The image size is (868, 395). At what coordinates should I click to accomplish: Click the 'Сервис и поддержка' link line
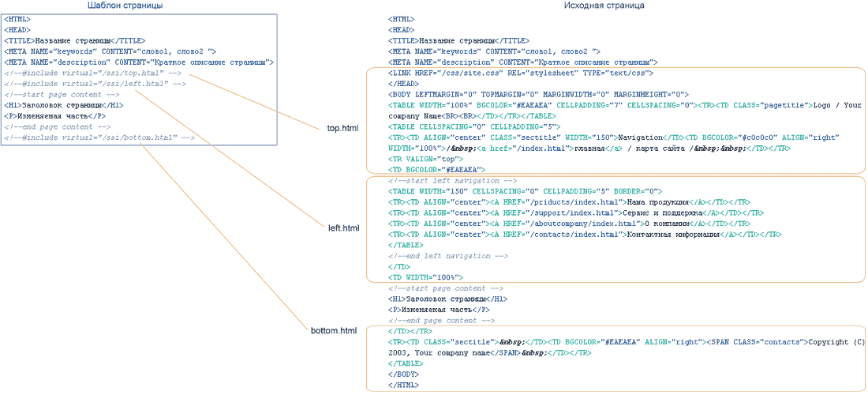(x=575, y=213)
